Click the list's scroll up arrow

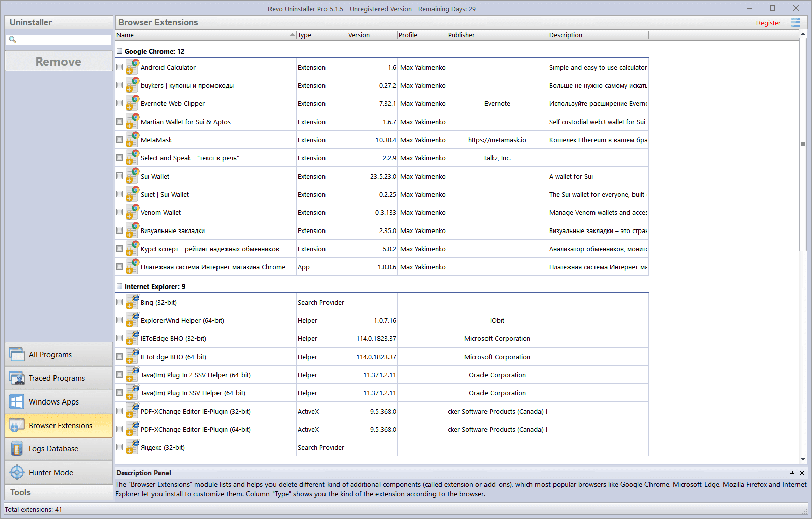click(803, 34)
